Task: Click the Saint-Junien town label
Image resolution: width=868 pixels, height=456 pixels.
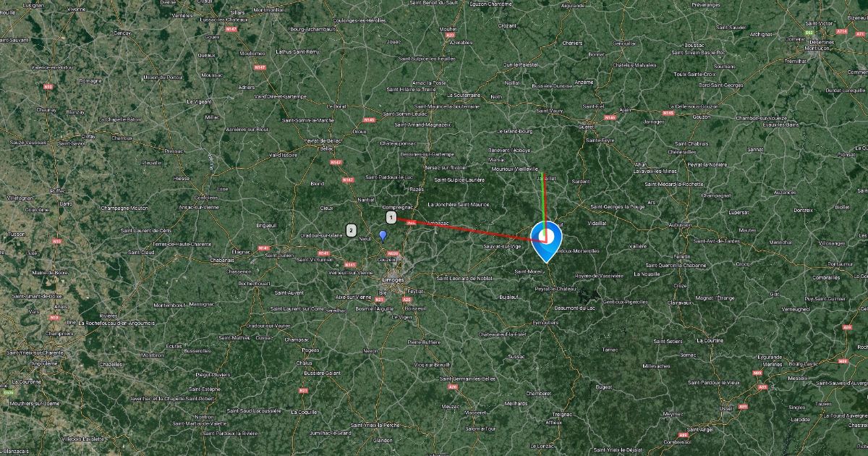Action: [278, 254]
